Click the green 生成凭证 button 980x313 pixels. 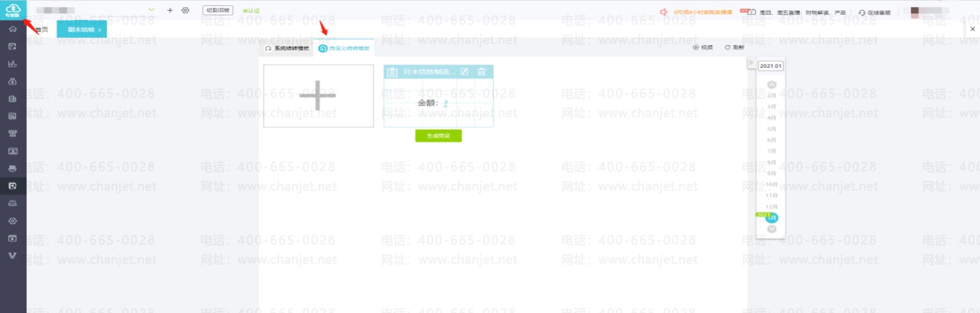[x=438, y=136]
